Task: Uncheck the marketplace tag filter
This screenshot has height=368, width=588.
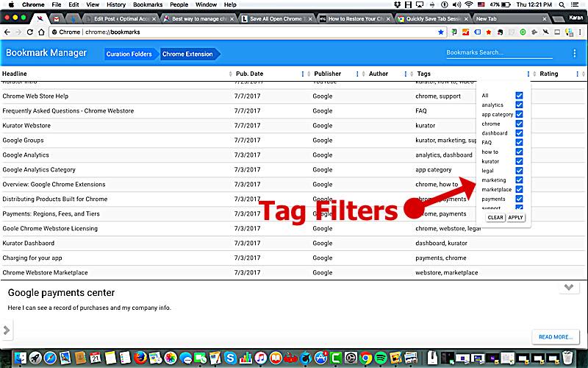Action: click(x=519, y=189)
